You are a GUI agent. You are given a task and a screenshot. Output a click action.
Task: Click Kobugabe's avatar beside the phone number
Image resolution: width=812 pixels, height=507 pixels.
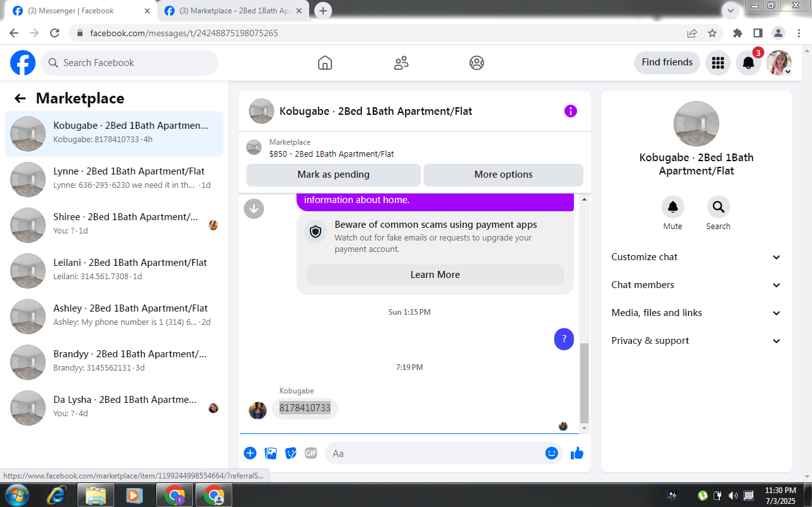(258, 411)
